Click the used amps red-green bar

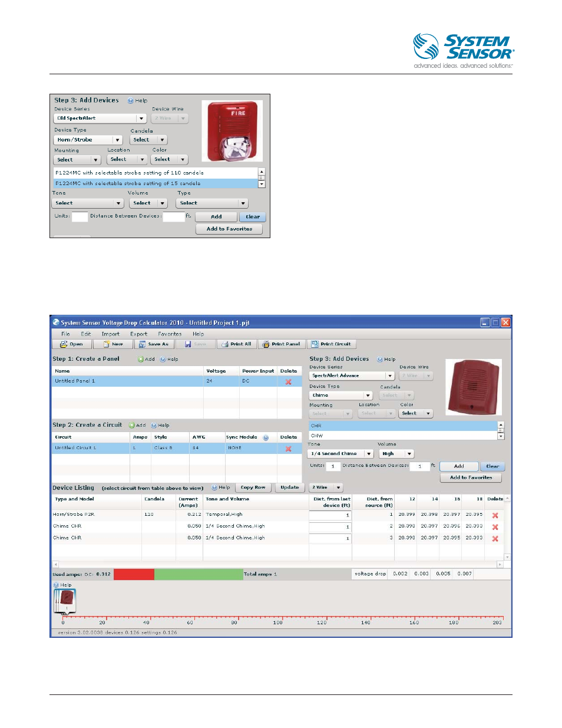178,574
